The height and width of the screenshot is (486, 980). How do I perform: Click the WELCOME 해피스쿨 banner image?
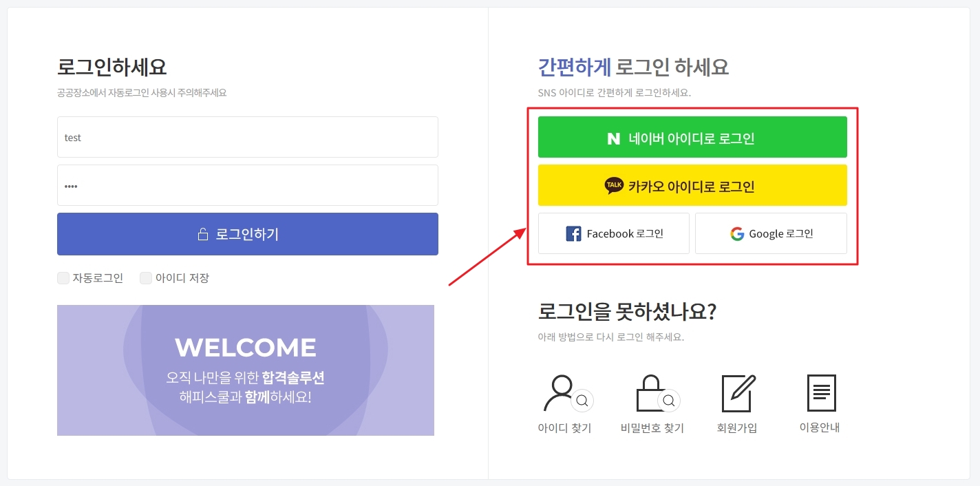246,370
